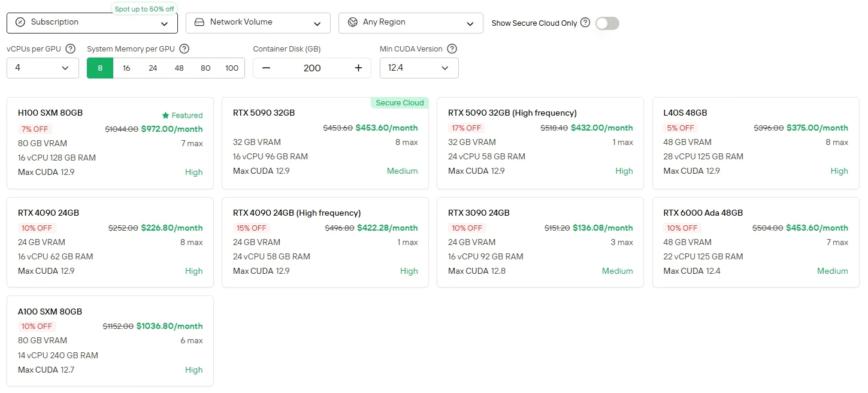Click 'Max CUDA 12.8' on RTX 3090 card
The width and height of the screenshot is (868, 393).
tap(477, 271)
